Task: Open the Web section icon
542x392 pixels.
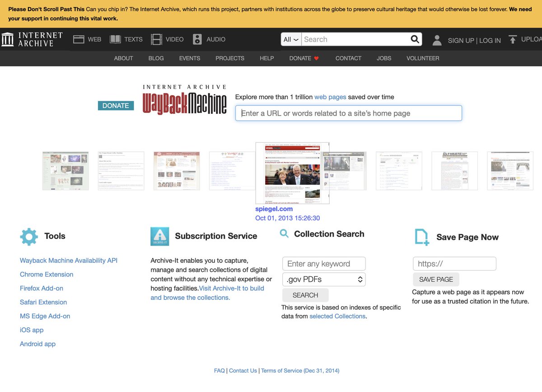Action: pyautogui.click(x=79, y=39)
